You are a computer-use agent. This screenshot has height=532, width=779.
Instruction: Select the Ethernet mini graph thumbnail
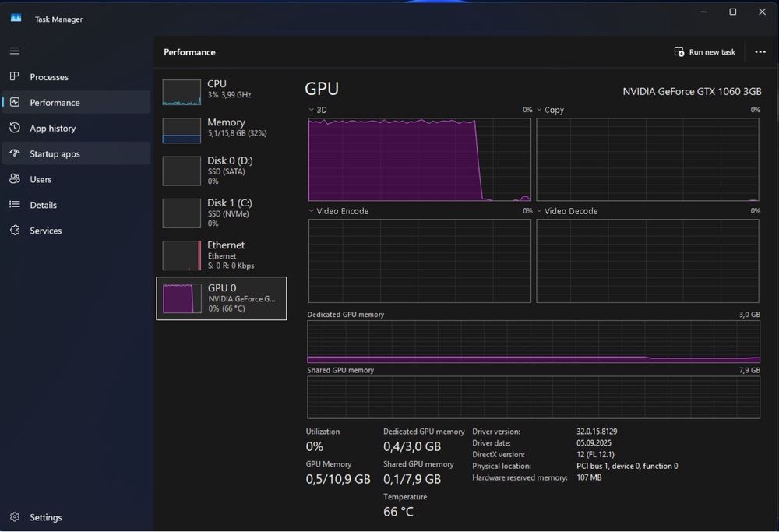click(x=182, y=255)
